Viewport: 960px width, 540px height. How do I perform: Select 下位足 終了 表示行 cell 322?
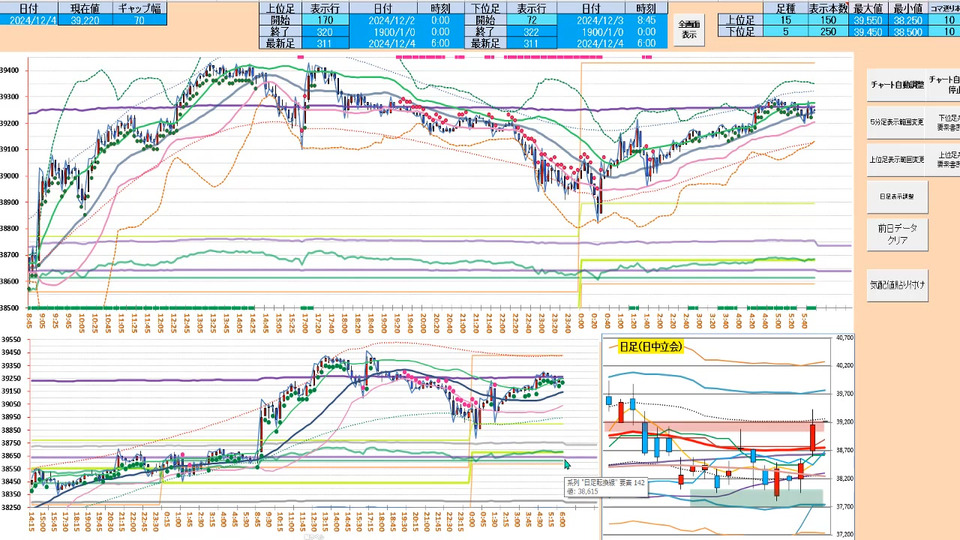coord(532,32)
